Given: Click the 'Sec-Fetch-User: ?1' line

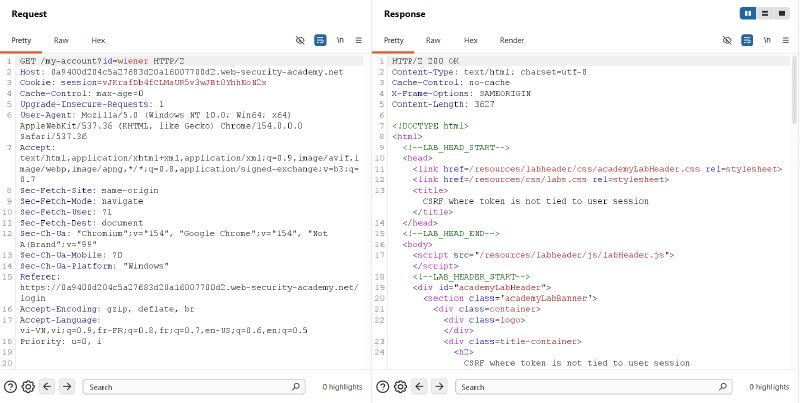Looking at the screenshot, I should [66, 212].
